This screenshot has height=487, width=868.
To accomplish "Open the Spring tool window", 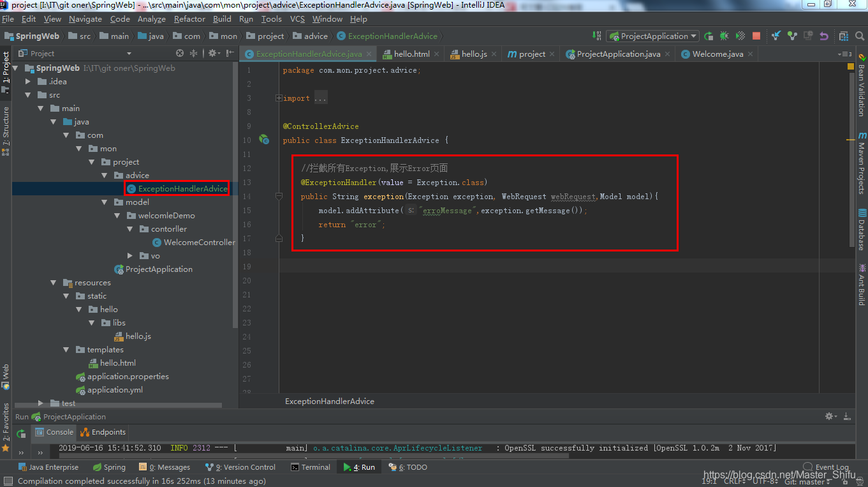I will click(x=109, y=467).
